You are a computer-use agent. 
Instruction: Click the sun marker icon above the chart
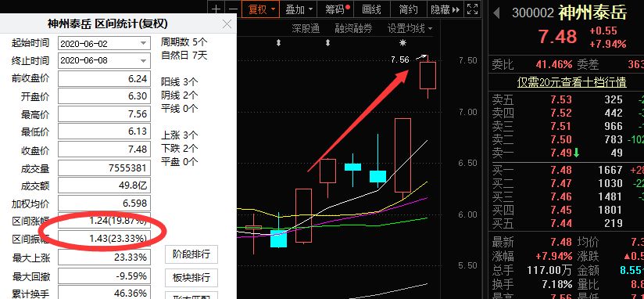click(x=402, y=42)
